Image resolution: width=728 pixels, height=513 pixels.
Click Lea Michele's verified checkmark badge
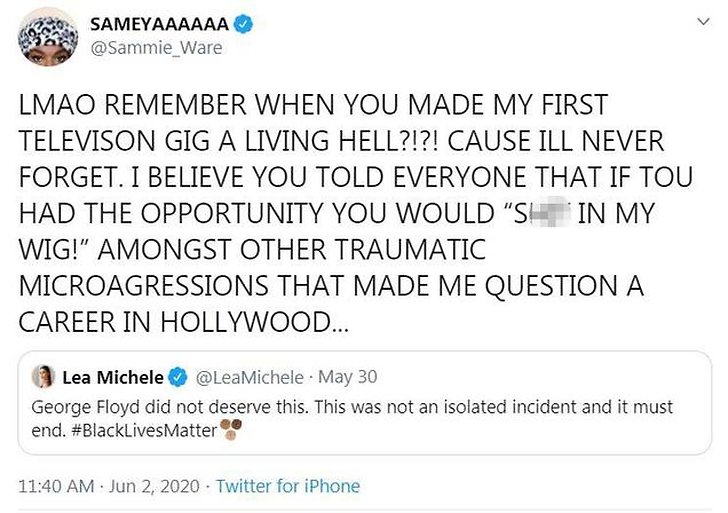coord(178,377)
